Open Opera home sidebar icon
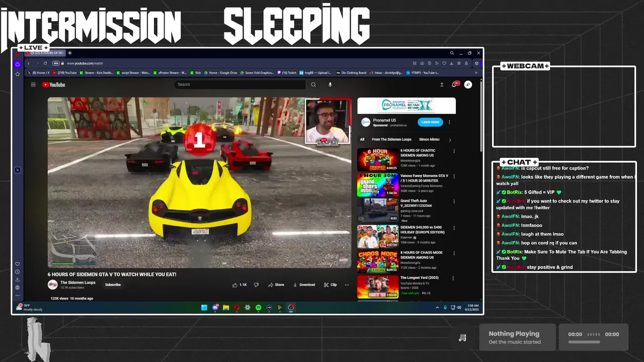Viewport: 644px width, 362px height. click(18, 64)
